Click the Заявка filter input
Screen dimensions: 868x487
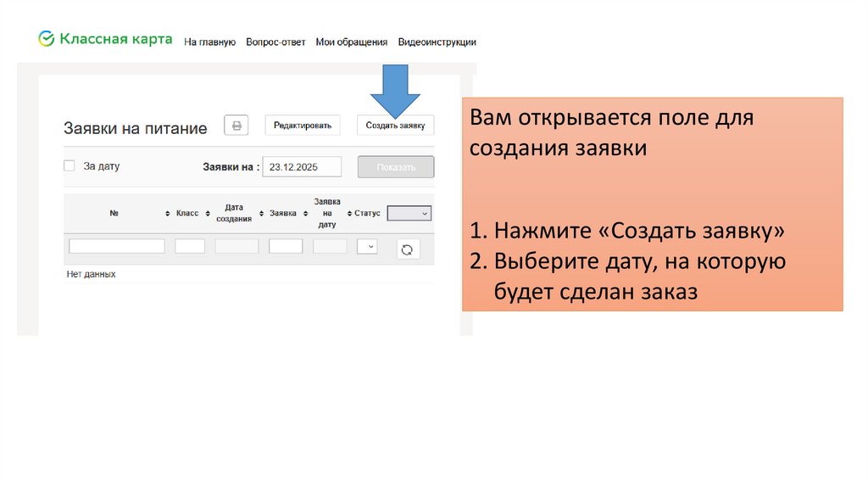point(286,246)
